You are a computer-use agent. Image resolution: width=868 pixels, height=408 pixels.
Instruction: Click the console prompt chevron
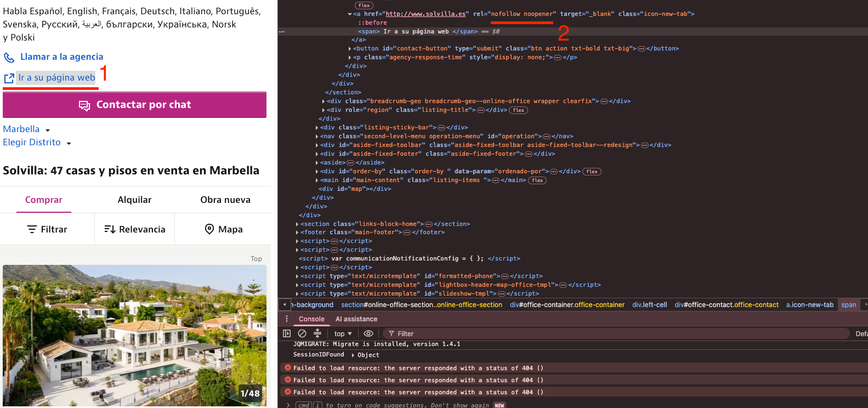288,405
